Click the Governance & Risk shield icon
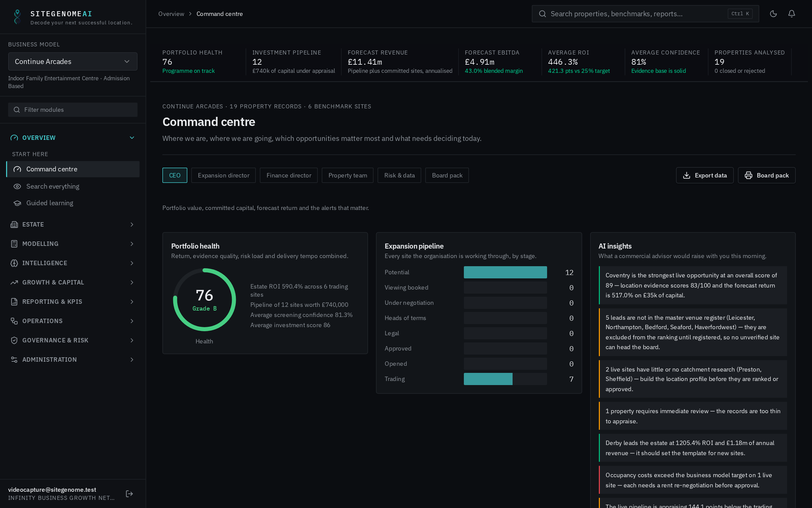 (x=14, y=340)
